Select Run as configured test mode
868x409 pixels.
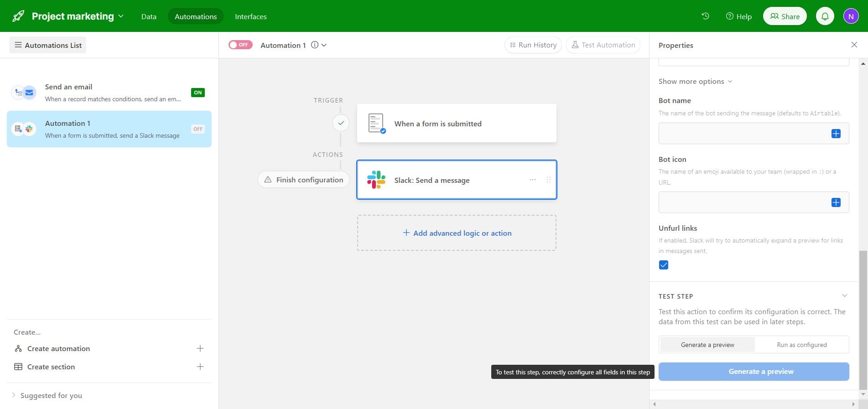pos(801,345)
